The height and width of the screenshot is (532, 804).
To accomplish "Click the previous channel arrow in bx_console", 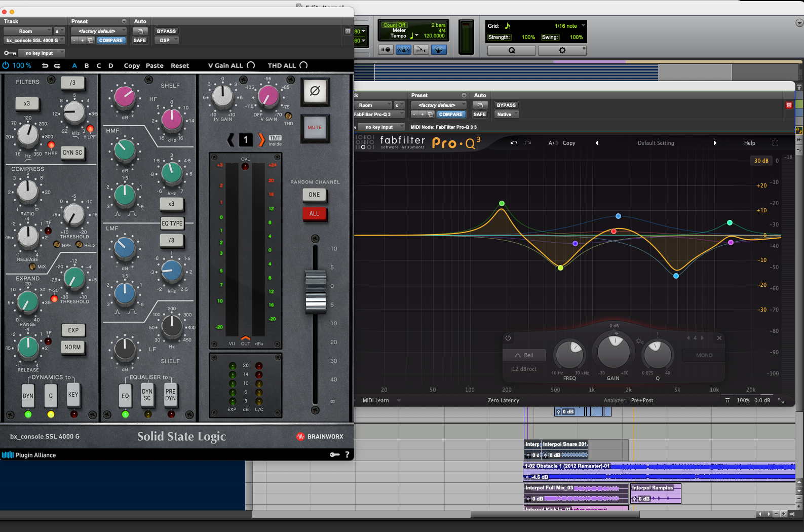I will (231, 140).
